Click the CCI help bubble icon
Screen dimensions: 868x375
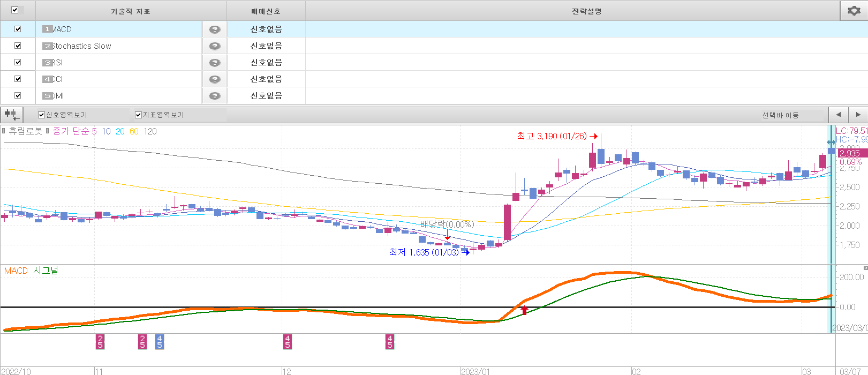pos(215,79)
